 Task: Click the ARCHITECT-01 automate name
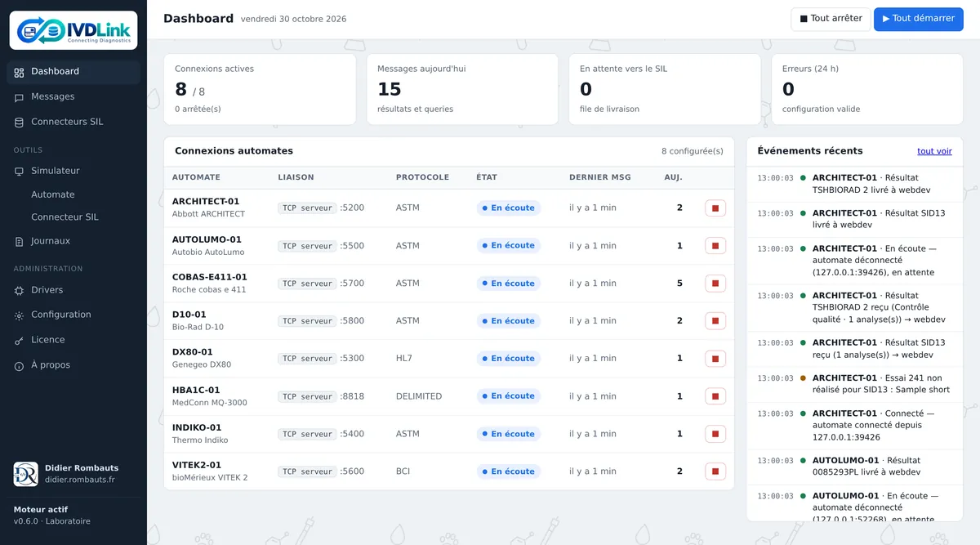(x=206, y=202)
